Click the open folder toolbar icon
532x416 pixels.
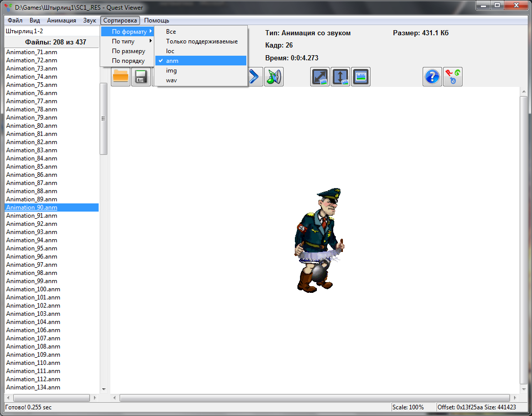[121, 77]
